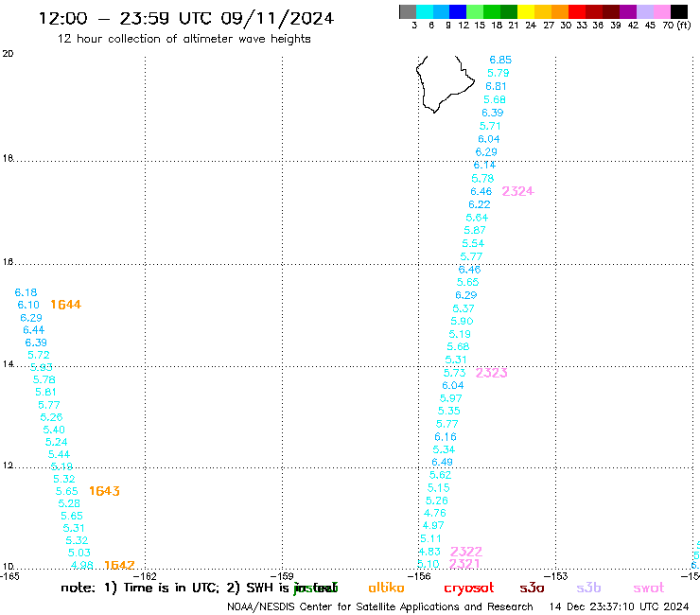Screen dimensions: 700x615
Task: Click the wave height value 5.03
Action: [x=79, y=553]
